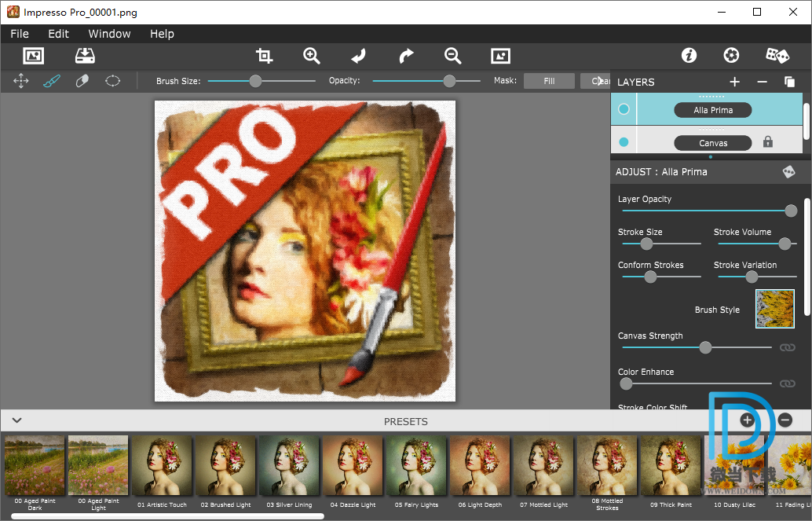Open the File menu
812x521 pixels.
point(20,34)
